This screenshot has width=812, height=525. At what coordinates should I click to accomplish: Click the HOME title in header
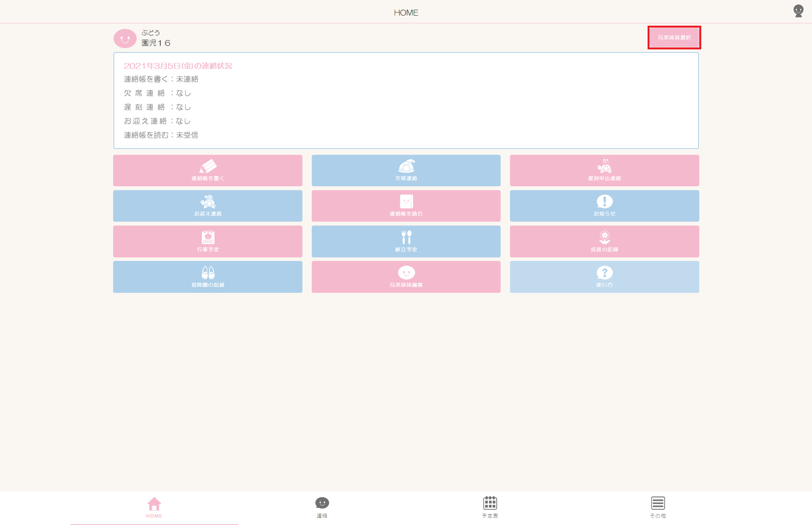[406, 13]
